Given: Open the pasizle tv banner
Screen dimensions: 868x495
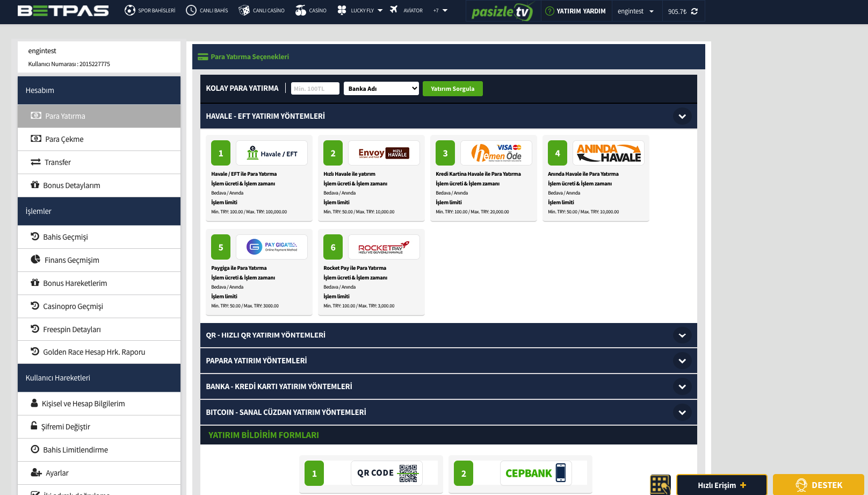Looking at the screenshot, I should 503,11.
